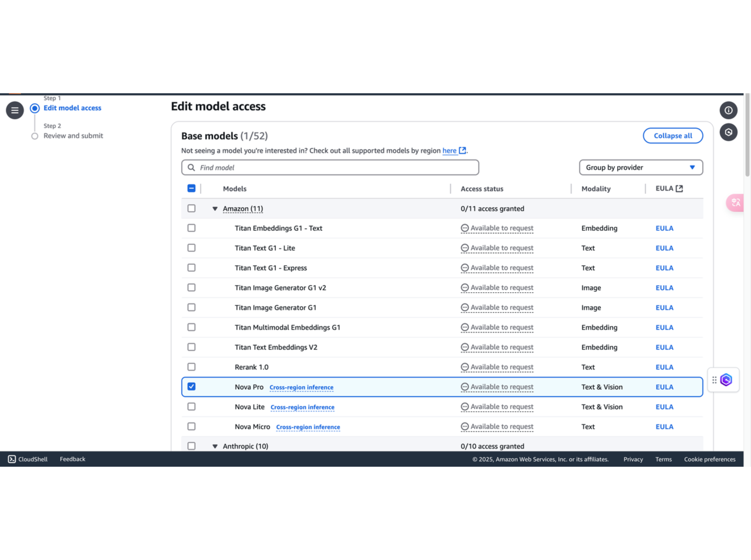Click the EULA external link header icon
751x560 pixels.
[679, 189]
